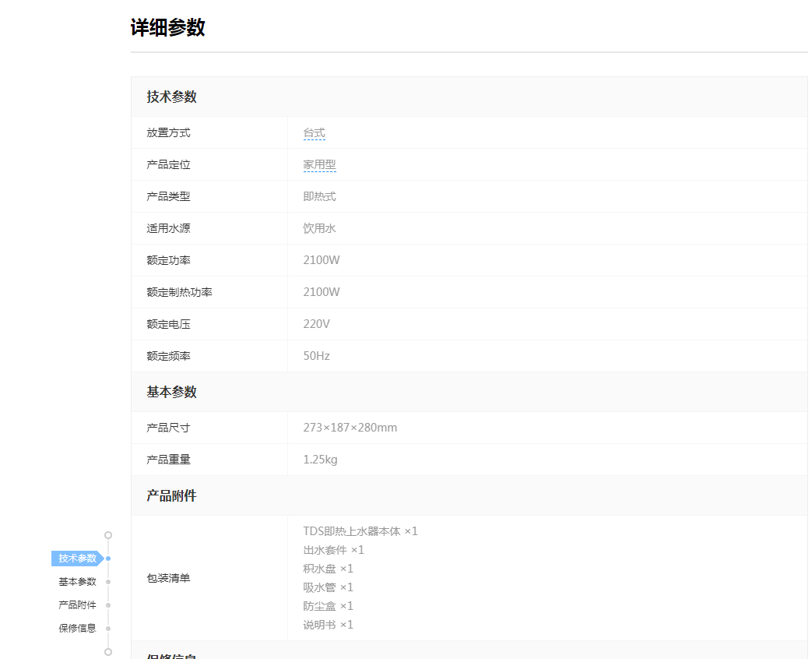Screen dimensions: 812x659
Task: Go to 产品附件 in the side navigation
Action: point(77,605)
